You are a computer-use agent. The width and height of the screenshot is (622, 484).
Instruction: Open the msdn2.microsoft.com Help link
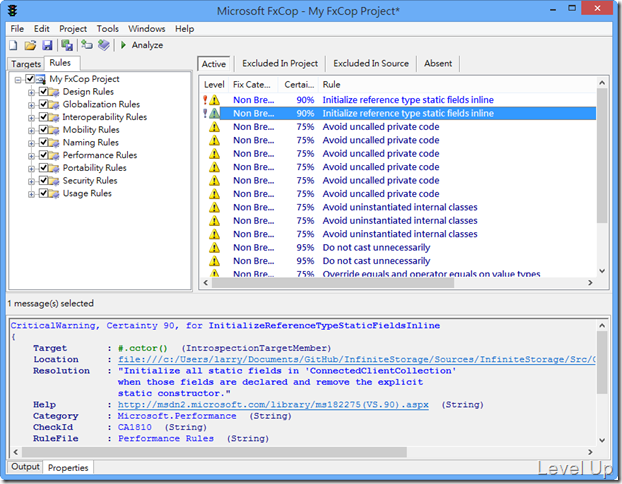[x=273, y=405]
